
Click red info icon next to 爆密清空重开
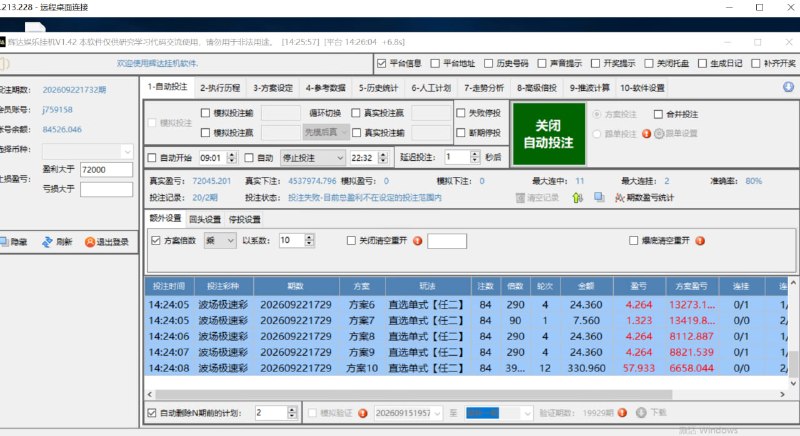(700, 241)
